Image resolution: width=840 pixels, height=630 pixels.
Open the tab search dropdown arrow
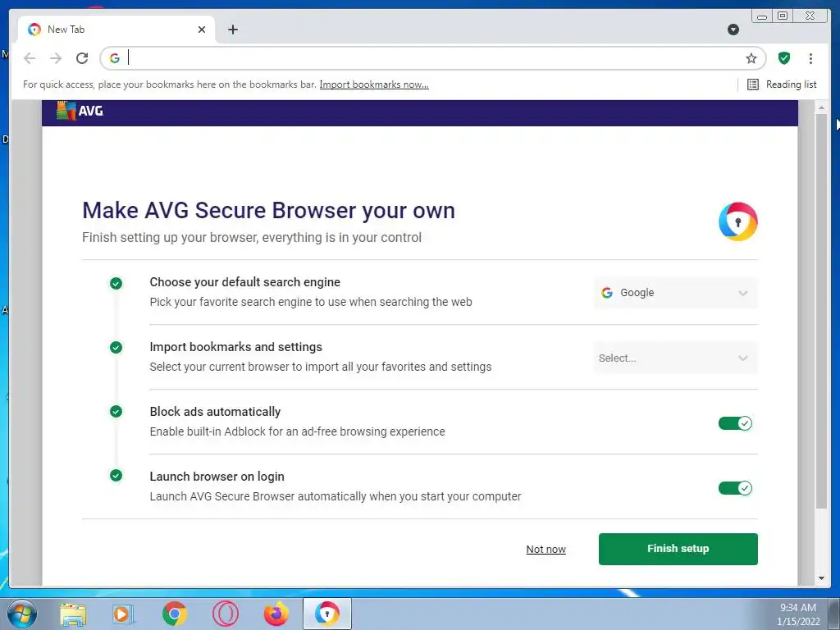733,30
